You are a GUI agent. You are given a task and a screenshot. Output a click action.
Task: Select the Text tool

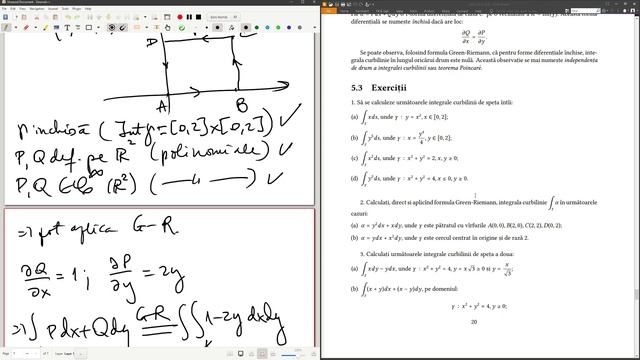click(x=67, y=28)
